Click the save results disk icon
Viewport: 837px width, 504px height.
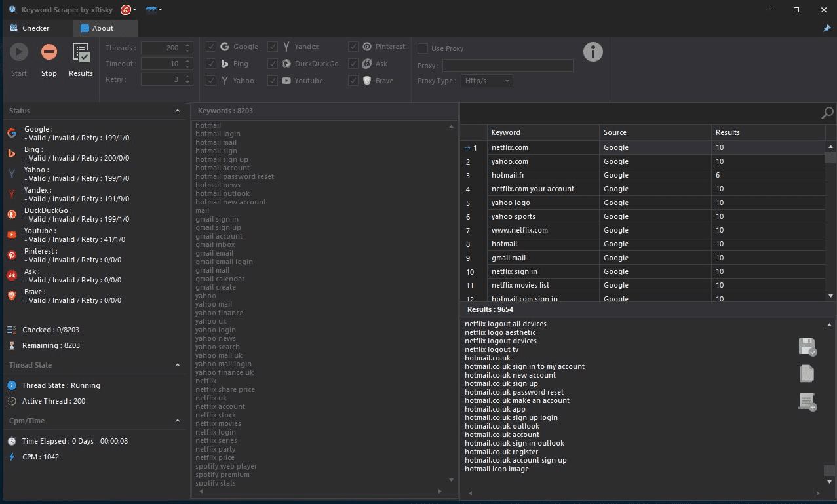[x=807, y=347]
